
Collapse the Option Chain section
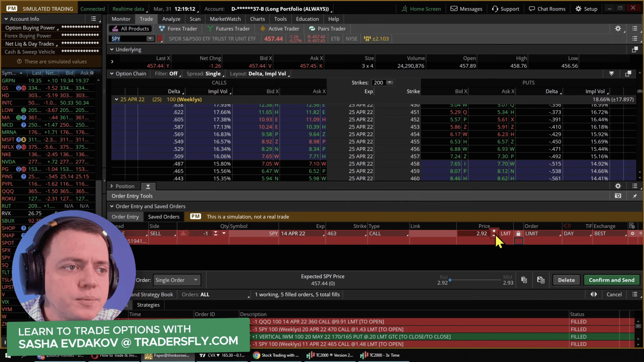click(112, 74)
